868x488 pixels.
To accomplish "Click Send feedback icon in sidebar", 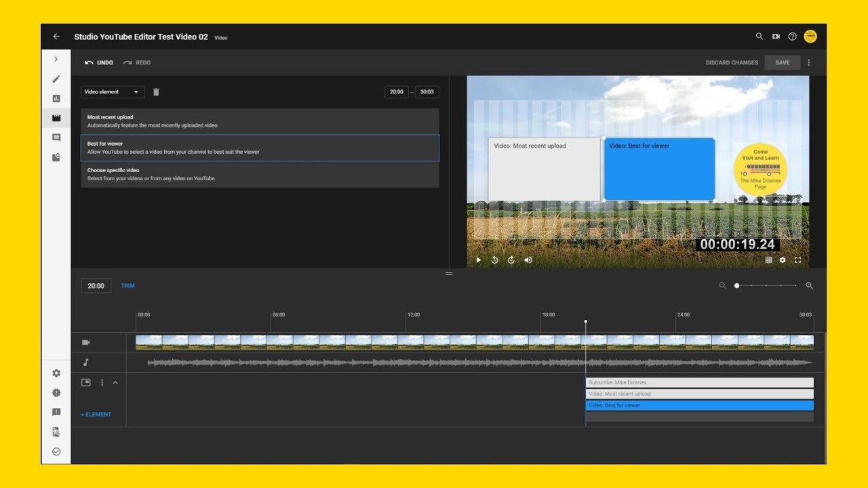I will (56, 412).
